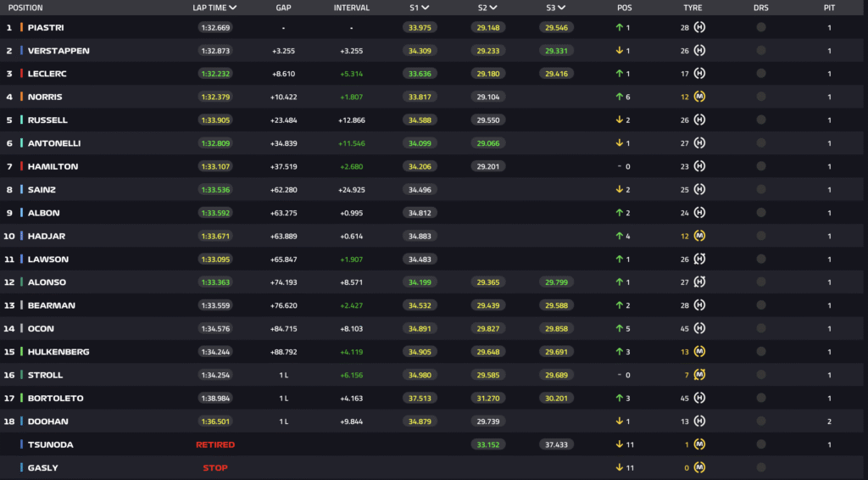The height and width of the screenshot is (480, 868).
Task: Click Tsunoda's red RETIRED status
Action: [215, 444]
